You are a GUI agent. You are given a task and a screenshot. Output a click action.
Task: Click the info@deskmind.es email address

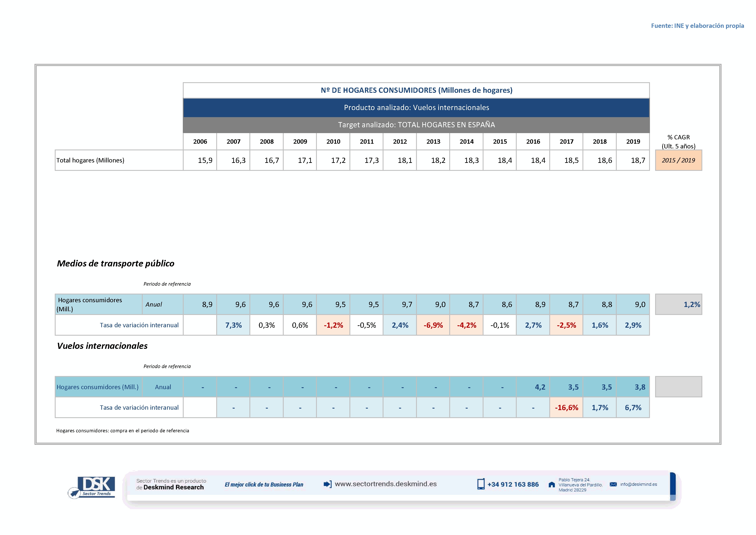tap(639, 484)
